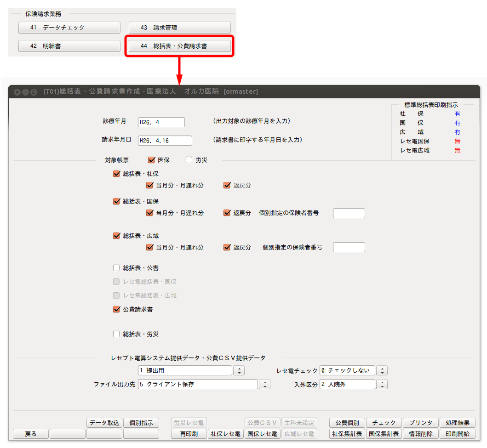Image resolution: width=487 pixels, height=448 pixels.
Task: Click 社保 有 status text
Action: (457, 114)
